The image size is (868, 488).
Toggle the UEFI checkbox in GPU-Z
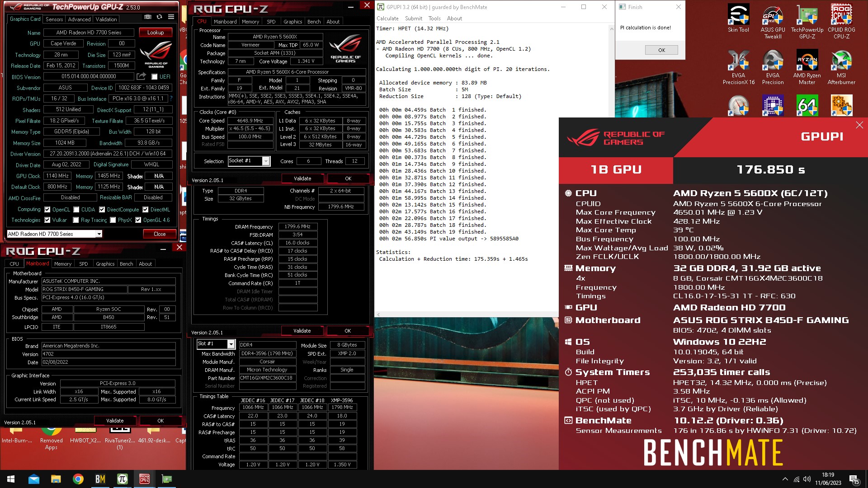tap(154, 77)
